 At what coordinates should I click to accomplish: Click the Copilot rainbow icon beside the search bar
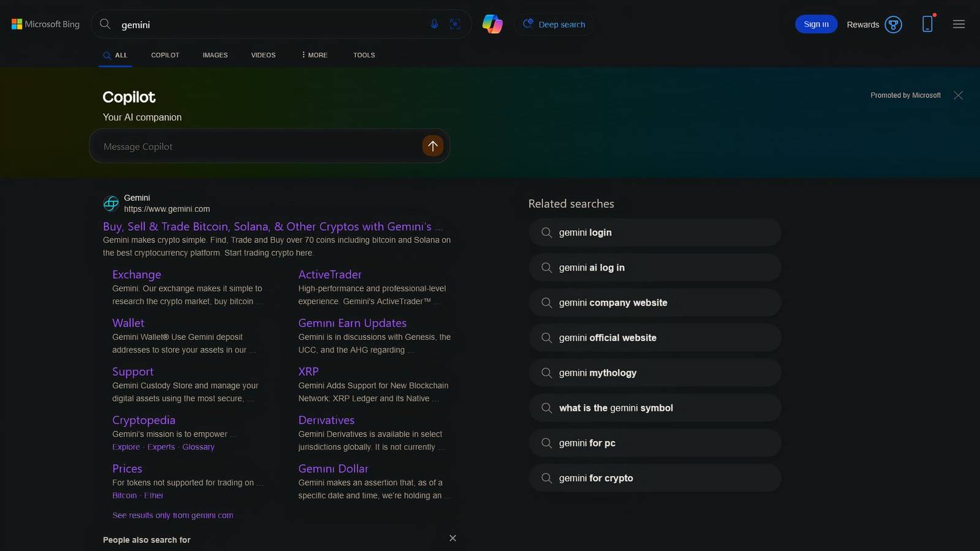pos(493,24)
